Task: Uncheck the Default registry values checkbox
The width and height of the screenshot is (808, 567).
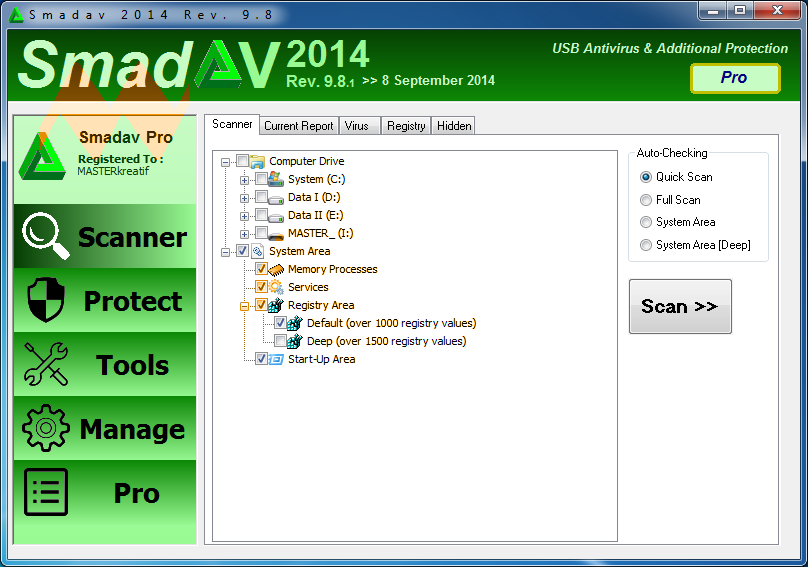Action: (x=280, y=323)
